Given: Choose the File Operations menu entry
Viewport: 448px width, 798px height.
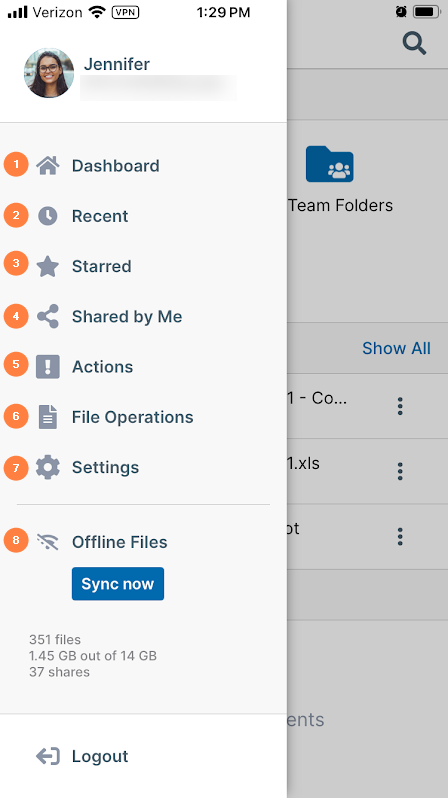Looking at the screenshot, I should coord(132,417).
